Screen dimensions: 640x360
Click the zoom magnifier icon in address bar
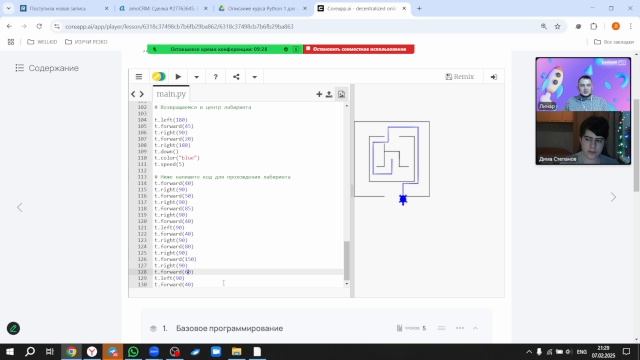click(x=543, y=26)
